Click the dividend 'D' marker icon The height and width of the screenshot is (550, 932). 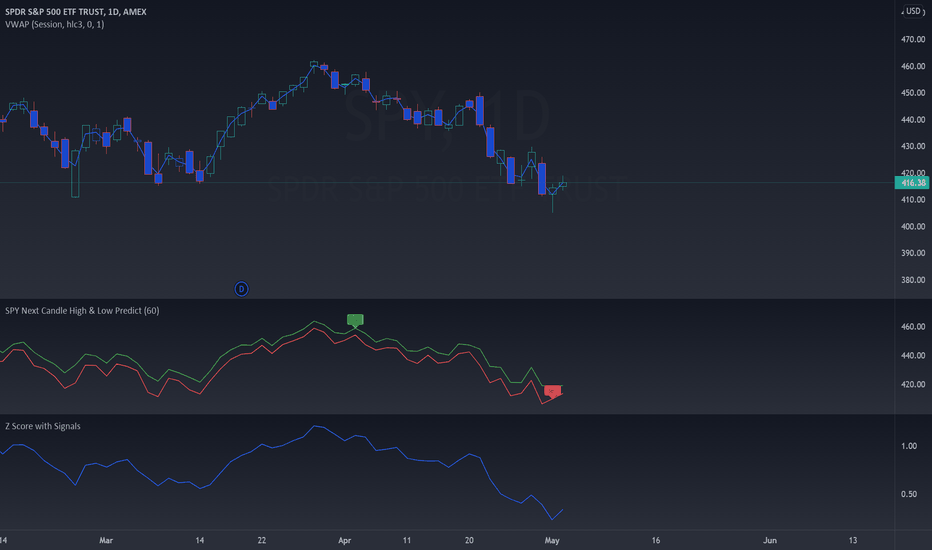tap(241, 289)
